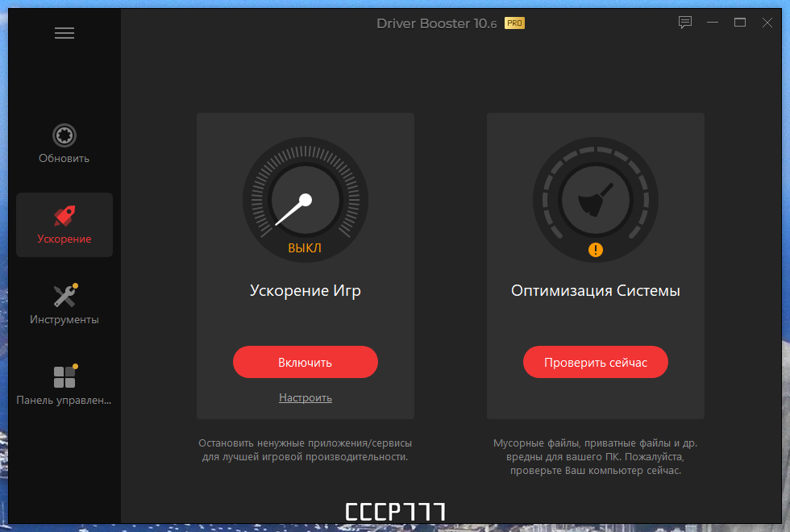Click the feedback chat icon
This screenshot has width=790, height=532.
pos(684,23)
